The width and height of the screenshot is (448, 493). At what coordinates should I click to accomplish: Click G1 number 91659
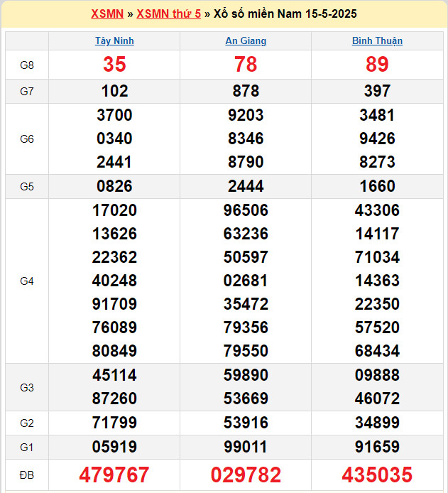[x=377, y=447]
